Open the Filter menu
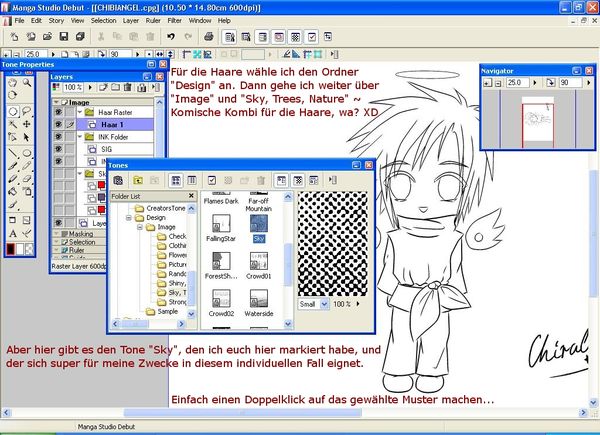Viewport: 600px width, 435px height. [x=174, y=21]
